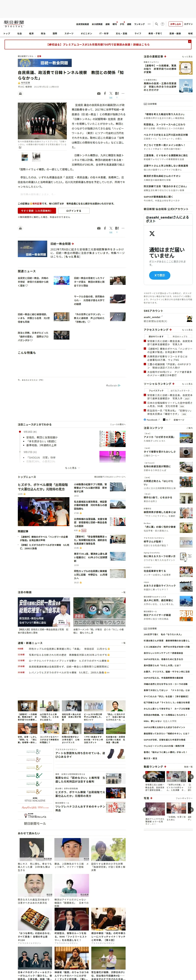
Task: Share on X icon under headline
Action: point(111,93)
